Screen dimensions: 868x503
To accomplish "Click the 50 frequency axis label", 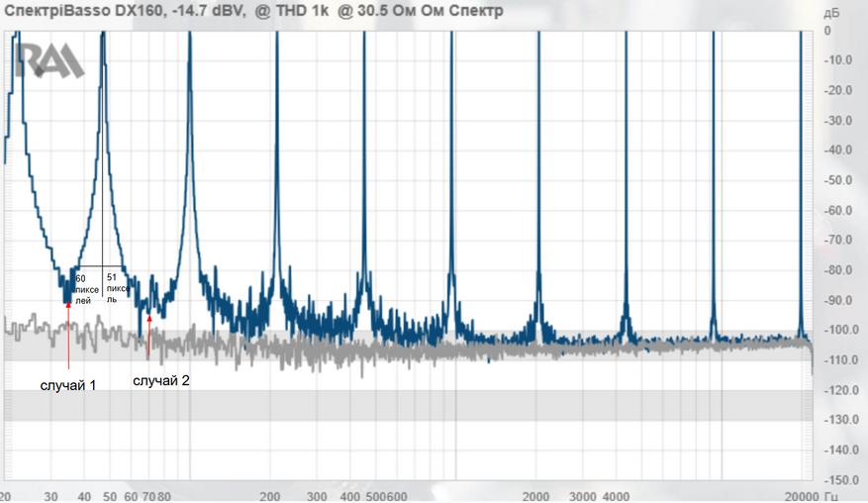I will (110, 496).
